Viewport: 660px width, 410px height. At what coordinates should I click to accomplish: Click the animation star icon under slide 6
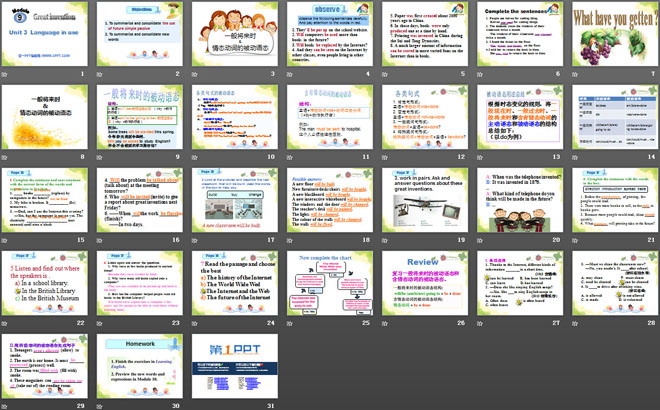pyautogui.click(x=480, y=75)
